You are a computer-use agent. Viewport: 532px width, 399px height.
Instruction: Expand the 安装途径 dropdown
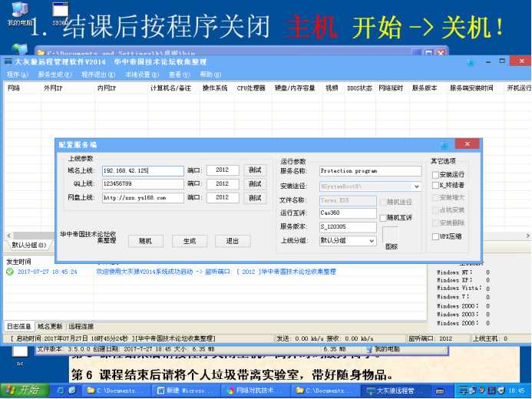click(416, 186)
